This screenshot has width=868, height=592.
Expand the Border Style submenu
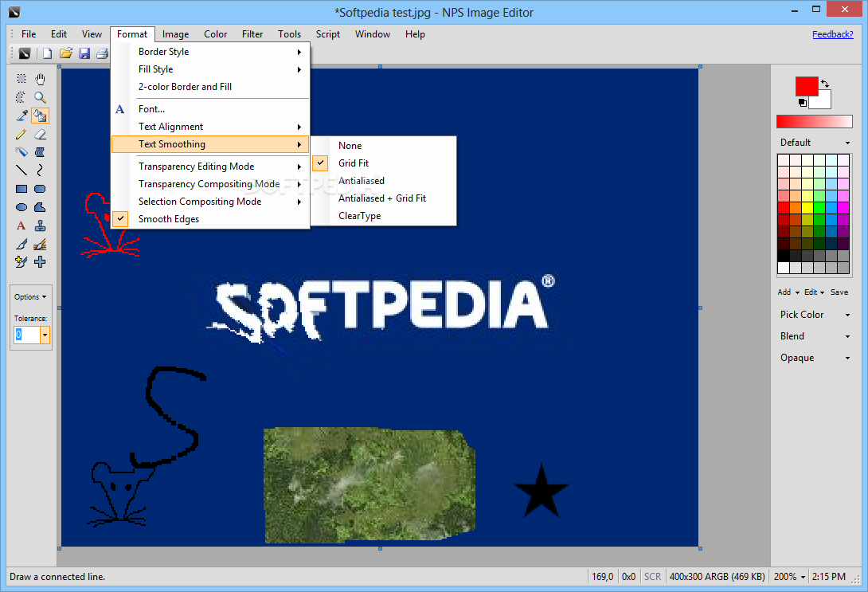(210, 52)
